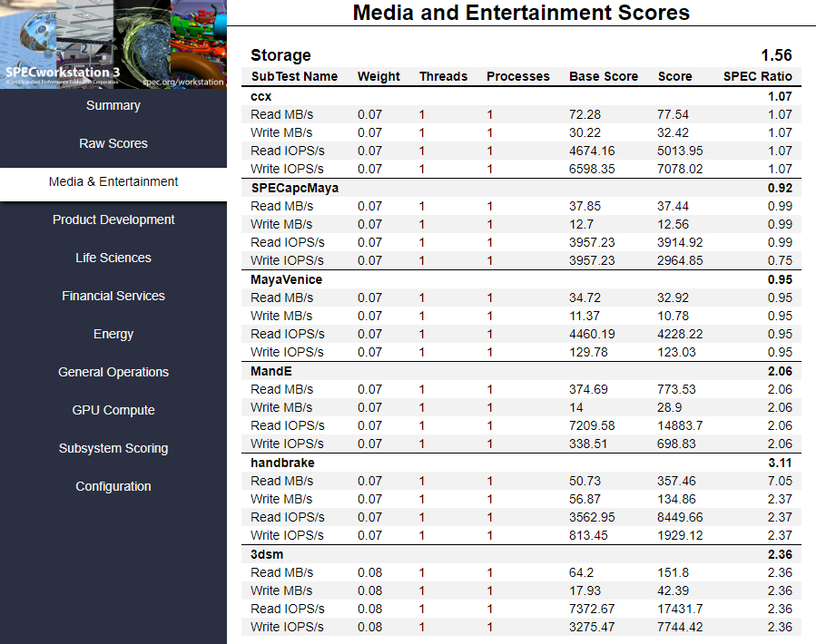Click the Weight column header
The width and height of the screenshot is (816, 644).
coord(379,76)
